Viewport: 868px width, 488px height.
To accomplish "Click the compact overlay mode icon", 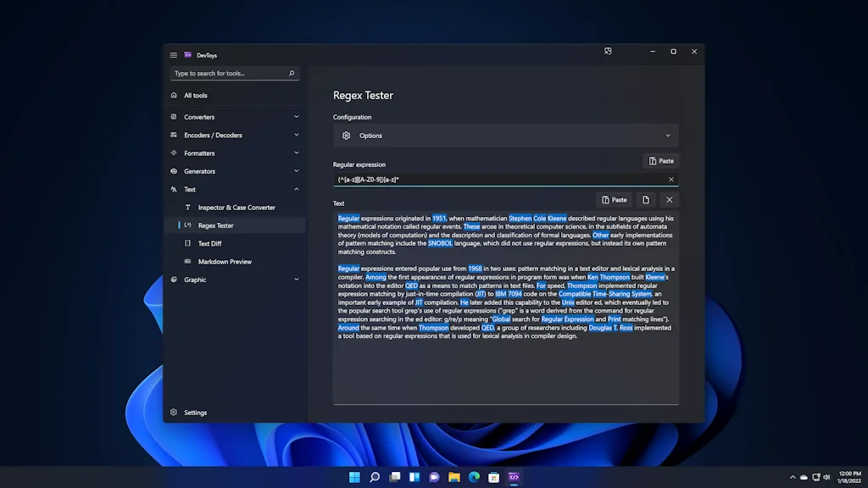I will [x=608, y=52].
